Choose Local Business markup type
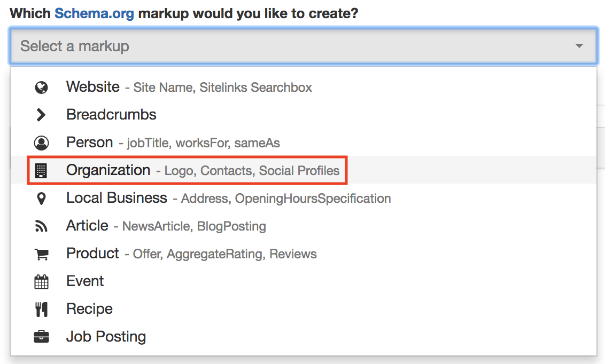605x364 pixels. pos(117,198)
